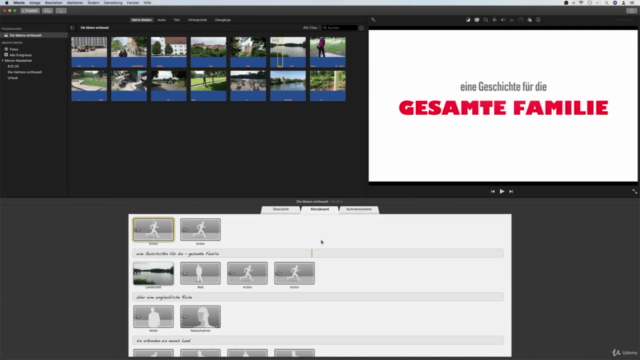Image resolution: width=640 pixels, height=360 pixels.
Task: Click the share button in the toolbar
Action: click(631, 11)
